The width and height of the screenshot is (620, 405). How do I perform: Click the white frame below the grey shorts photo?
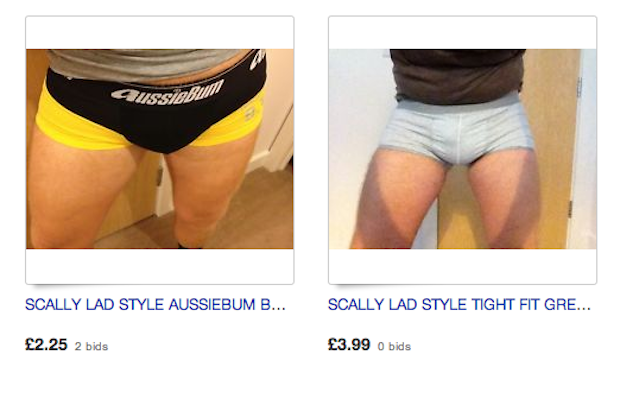click(462, 266)
